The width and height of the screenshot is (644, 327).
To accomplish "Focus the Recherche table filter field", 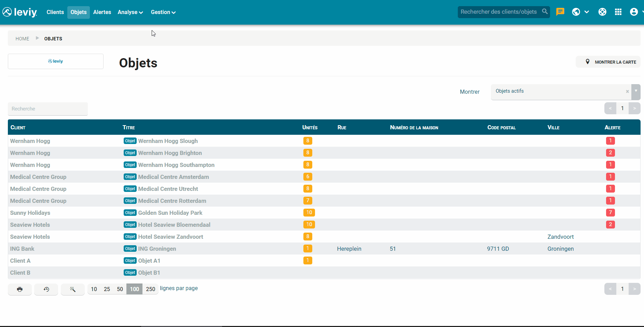I will pos(48,109).
